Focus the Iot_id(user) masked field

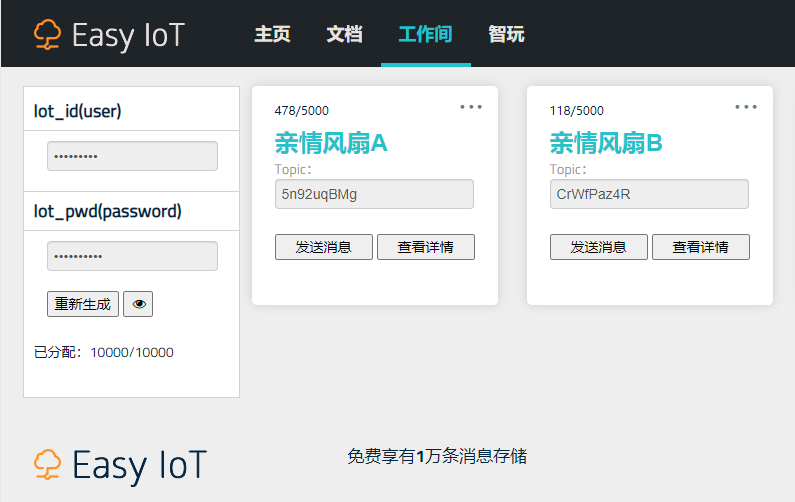tap(132, 156)
